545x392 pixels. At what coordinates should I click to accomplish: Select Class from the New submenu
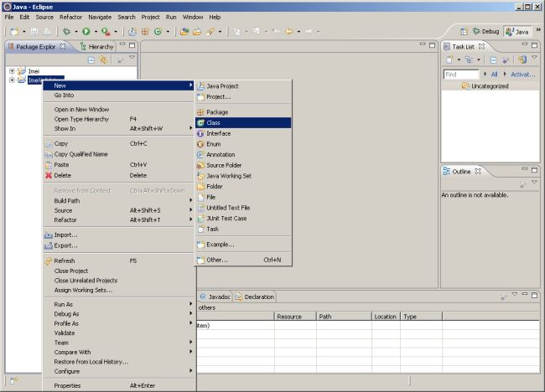coord(213,122)
